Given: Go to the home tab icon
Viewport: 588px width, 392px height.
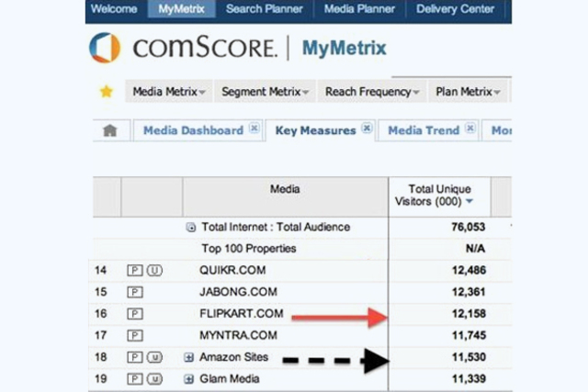Looking at the screenshot, I should (110, 130).
